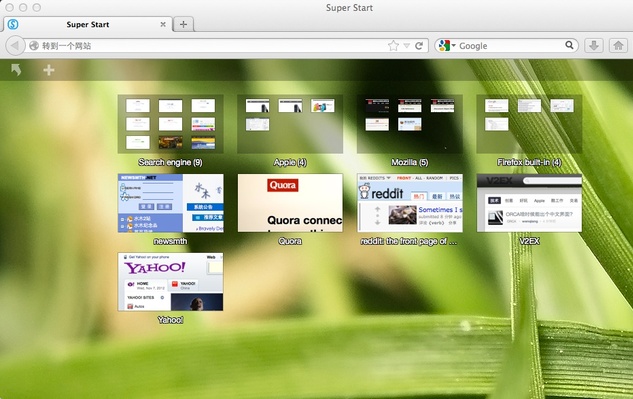Open the Quora site thumbnail
Image resolution: width=633 pixels, height=399 pixels.
[290, 203]
